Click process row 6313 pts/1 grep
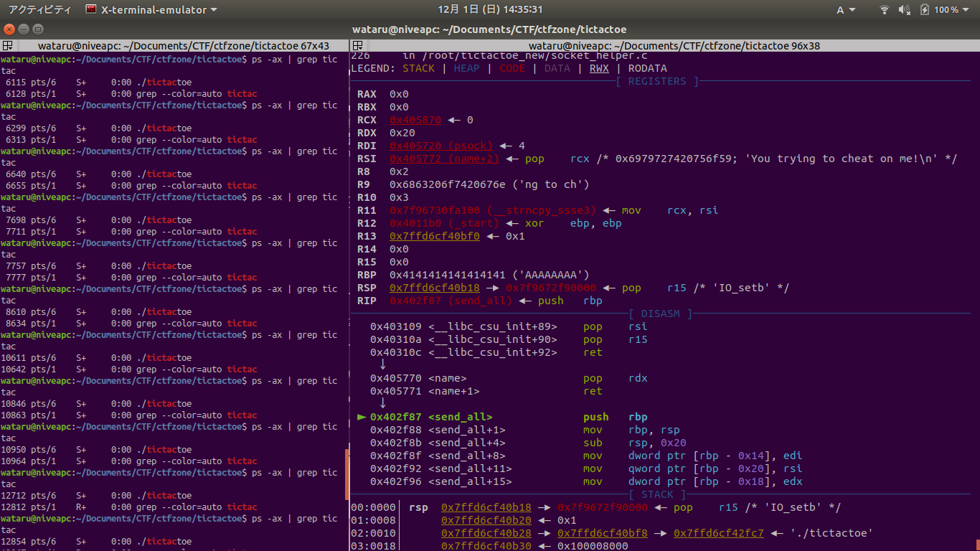Screen dimensions: 980x551 [131, 140]
